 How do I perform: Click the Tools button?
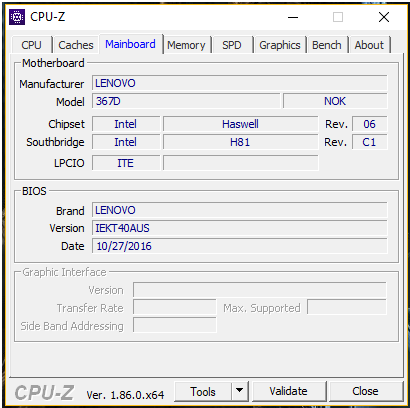[203, 391]
